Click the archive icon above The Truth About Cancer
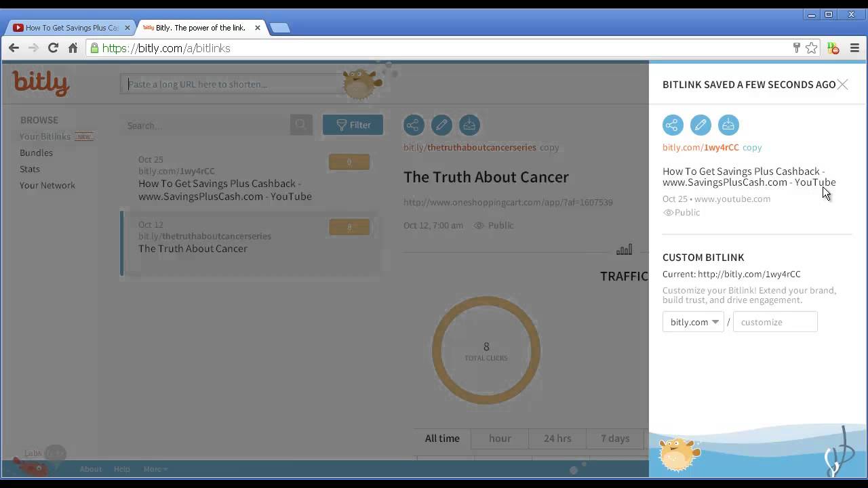Image resolution: width=868 pixels, height=488 pixels. pos(469,125)
